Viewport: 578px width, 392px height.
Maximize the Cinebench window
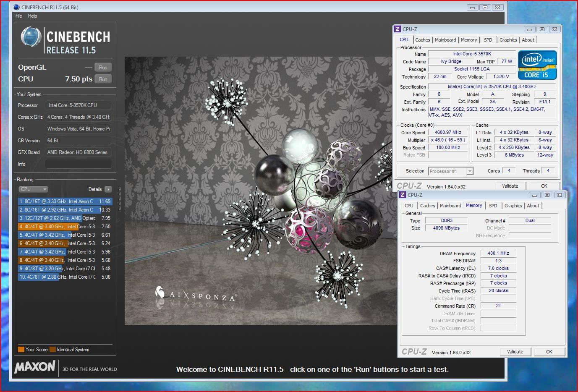485,7
